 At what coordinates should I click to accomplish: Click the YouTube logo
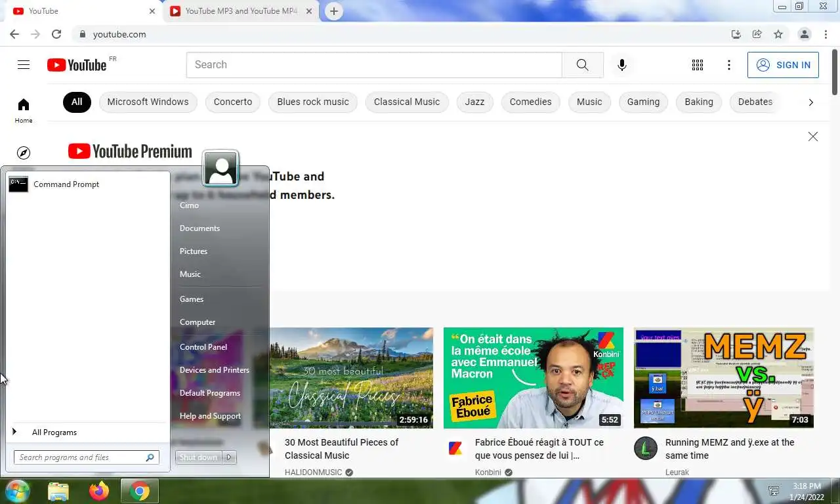(77, 64)
